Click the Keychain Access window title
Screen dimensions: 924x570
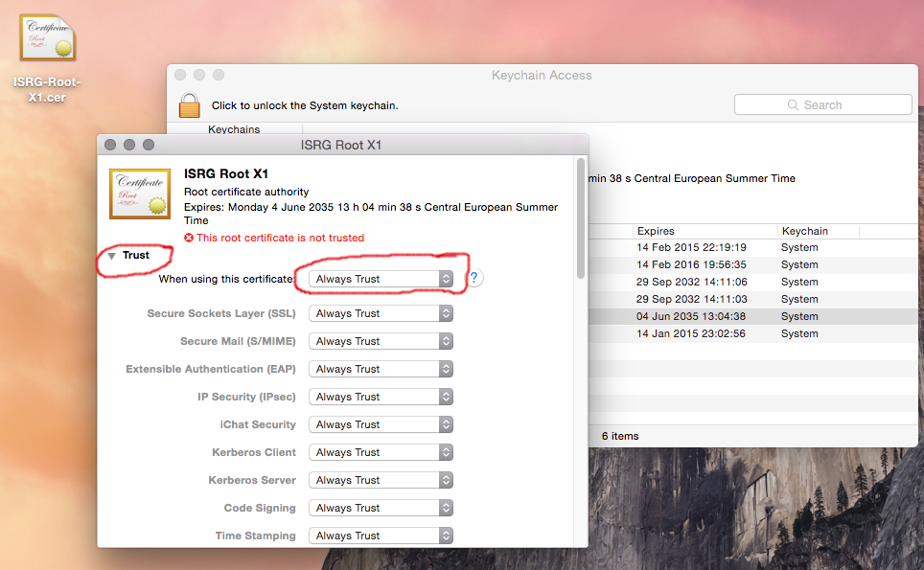(542, 75)
